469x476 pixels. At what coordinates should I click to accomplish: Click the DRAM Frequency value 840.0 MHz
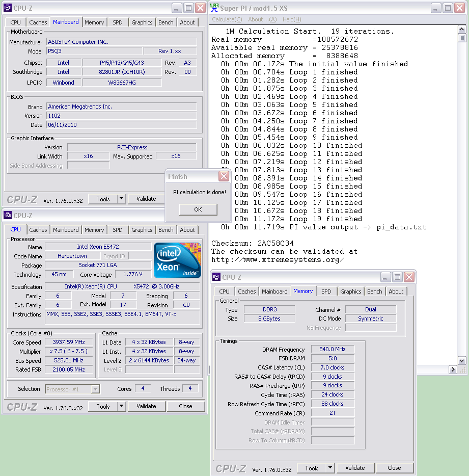[333, 349]
